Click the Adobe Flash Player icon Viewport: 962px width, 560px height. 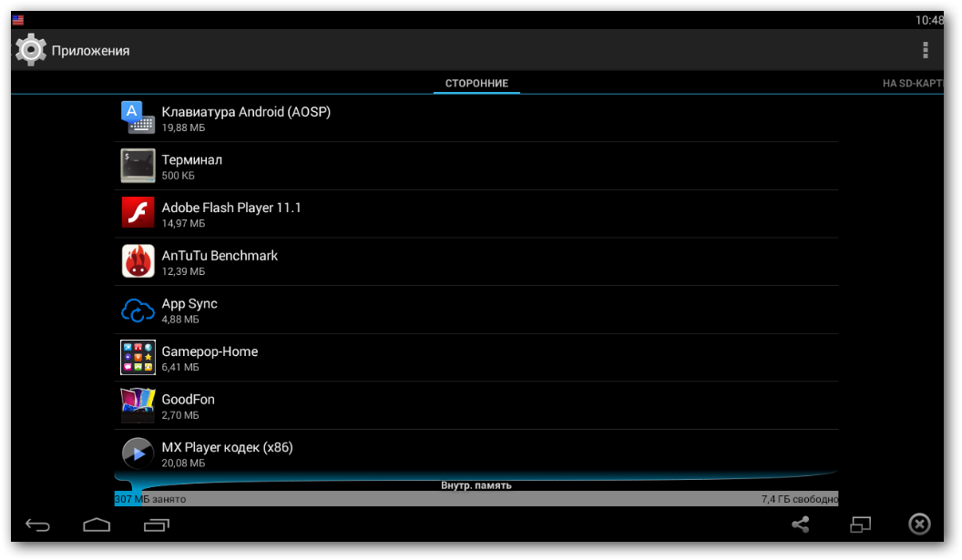pyautogui.click(x=138, y=213)
